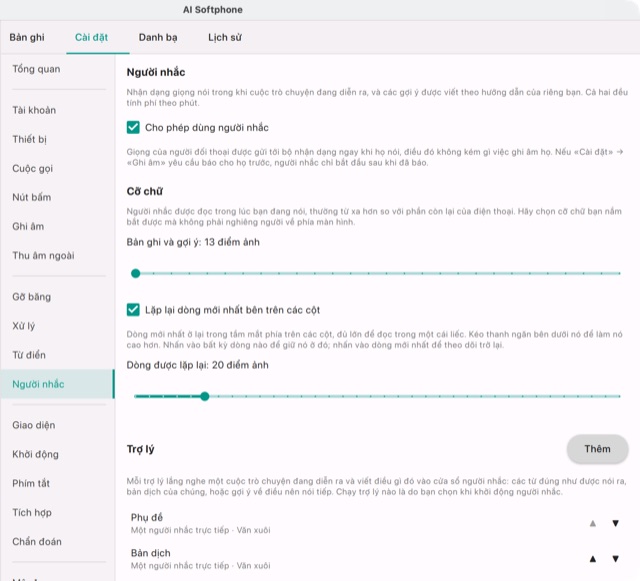Click the Thêm button to add assistant
This screenshot has height=581, width=640.
point(597,449)
